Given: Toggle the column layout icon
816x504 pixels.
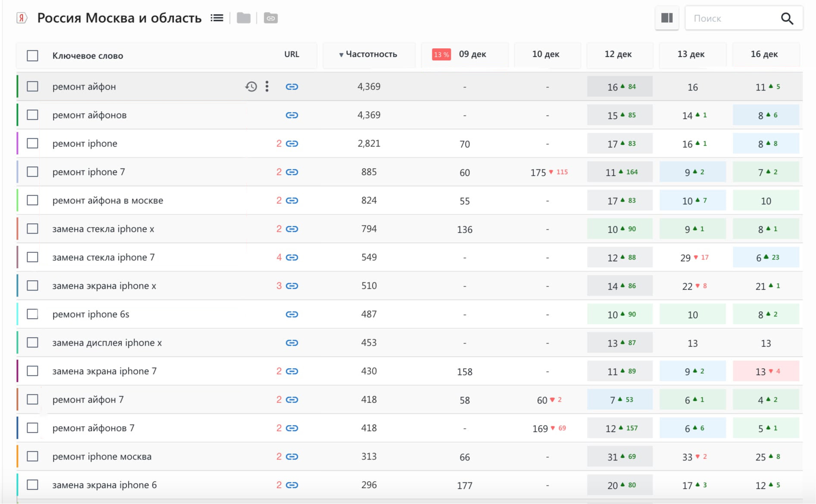Looking at the screenshot, I should point(667,18).
